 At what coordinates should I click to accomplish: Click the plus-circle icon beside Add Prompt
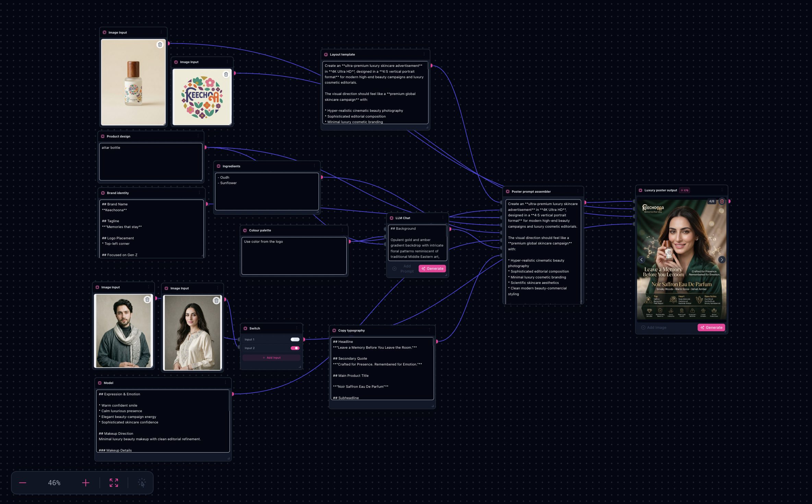point(394,269)
